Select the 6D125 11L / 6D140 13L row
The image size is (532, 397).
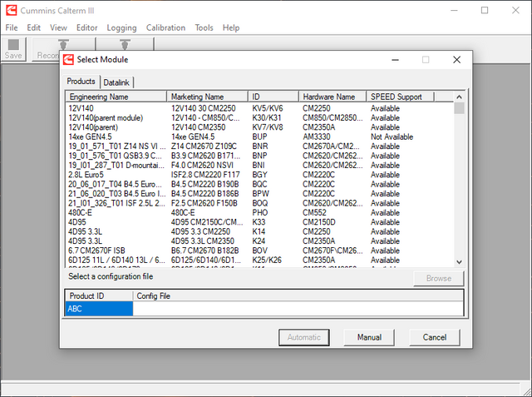(x=259, y=261)
